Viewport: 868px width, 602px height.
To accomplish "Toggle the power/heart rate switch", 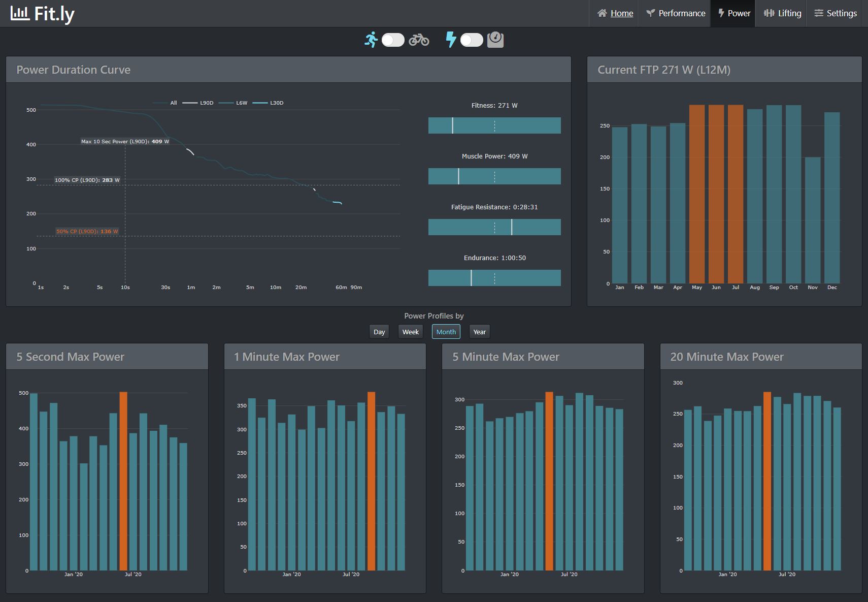I will [472, 40].
